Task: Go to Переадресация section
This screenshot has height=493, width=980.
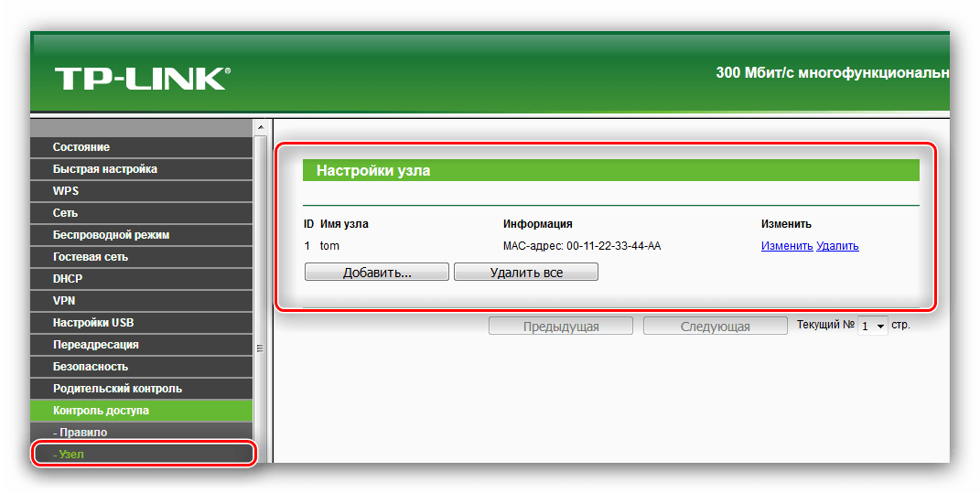Action: 96,345
